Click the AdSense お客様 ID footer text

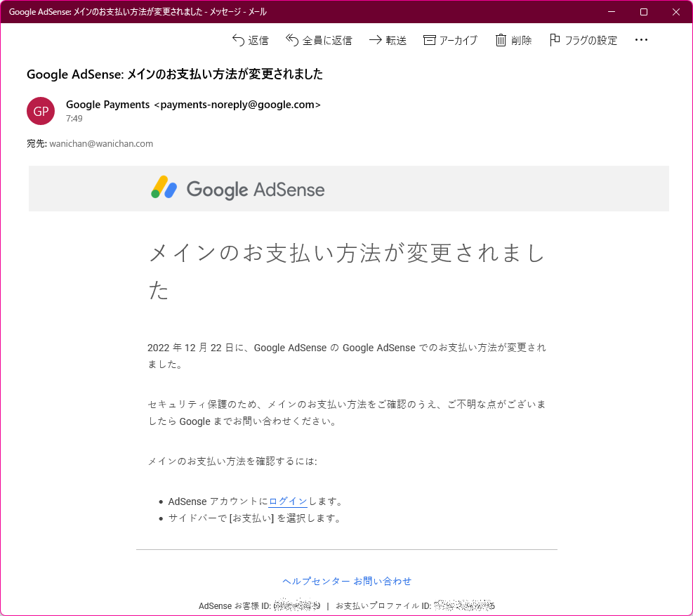pyautogui.click(x=259, y=606)
